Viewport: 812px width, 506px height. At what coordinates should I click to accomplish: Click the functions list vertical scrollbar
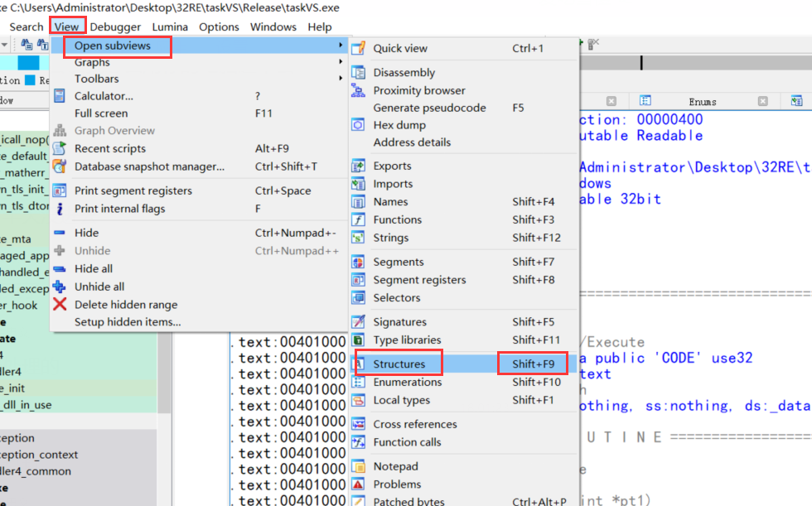164,373
